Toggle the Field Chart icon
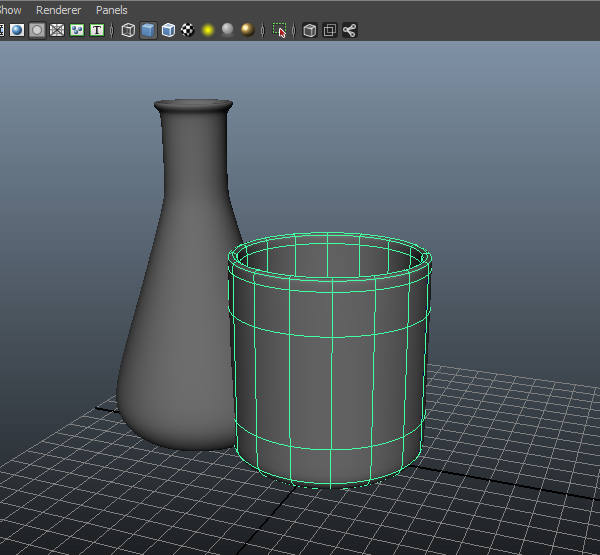 click(x=57, y=30)
